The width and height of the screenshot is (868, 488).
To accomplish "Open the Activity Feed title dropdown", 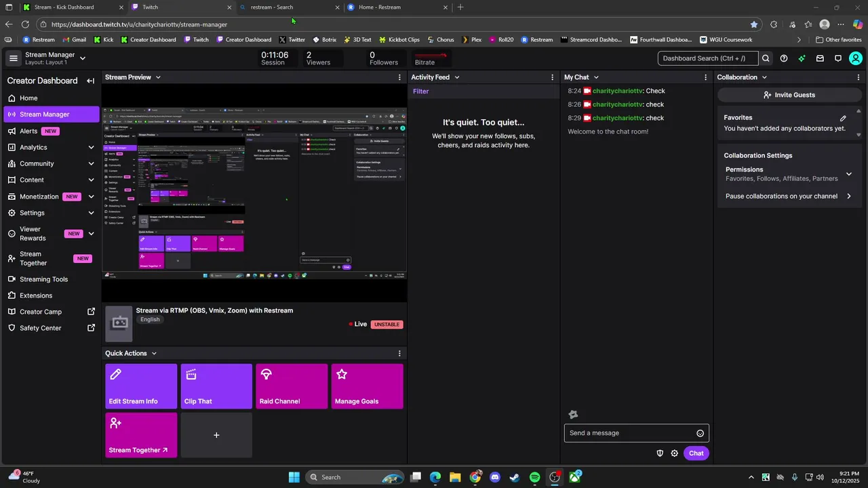I will (x=456, y=77).
